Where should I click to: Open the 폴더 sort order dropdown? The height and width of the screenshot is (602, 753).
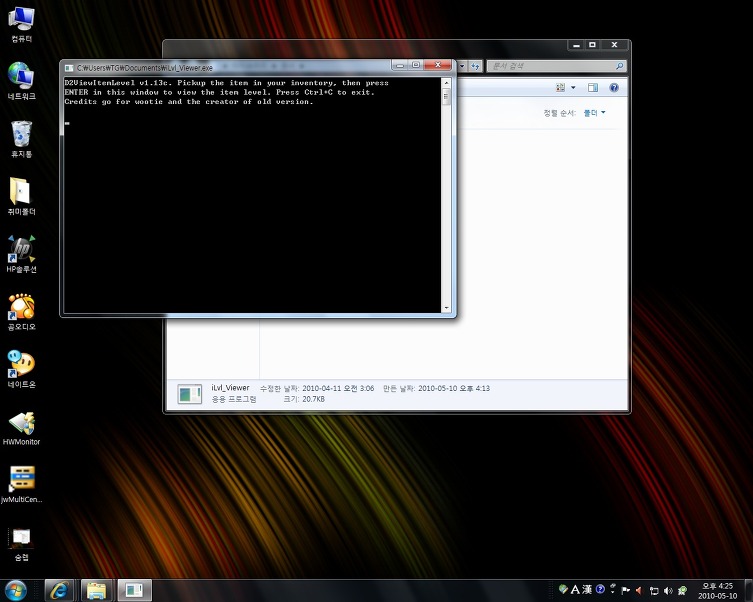(x=594, y=113)
